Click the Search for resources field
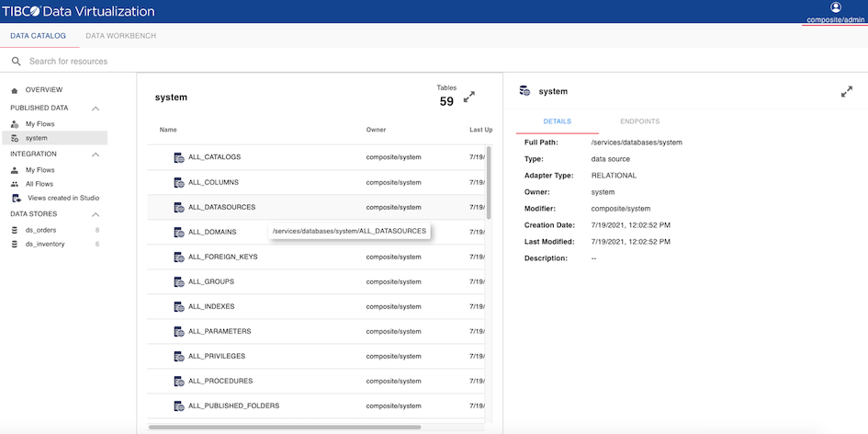Viewport: 868px width, 434px height. pos(184,62)
